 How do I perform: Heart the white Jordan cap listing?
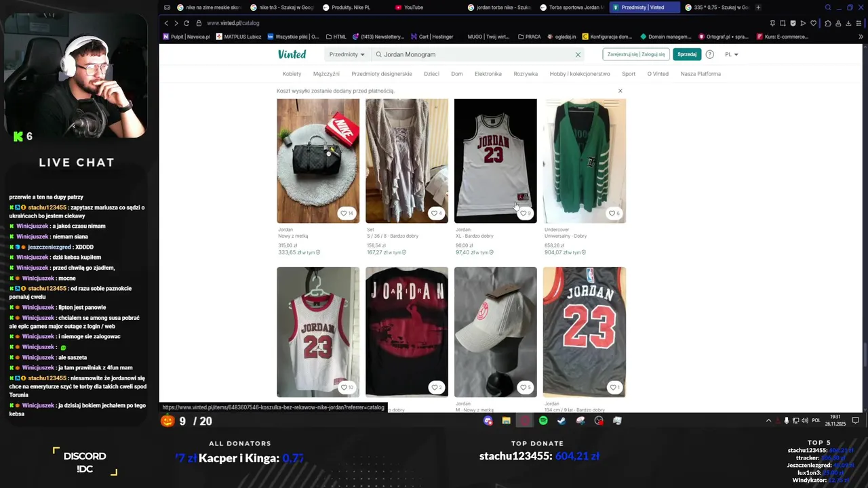pyautogui.click(x=524, y=388)
